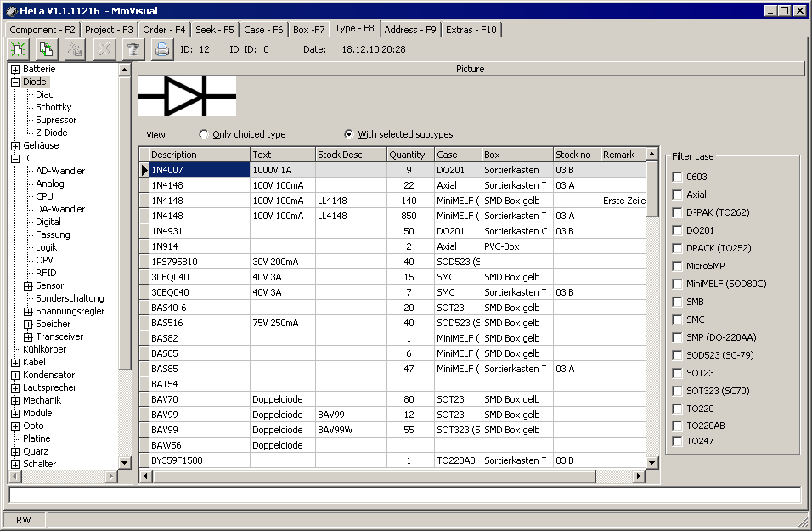The height and width of the screenshot is (531, 812).
Task: Expand the Opto tree node
Action: (15, 426)
